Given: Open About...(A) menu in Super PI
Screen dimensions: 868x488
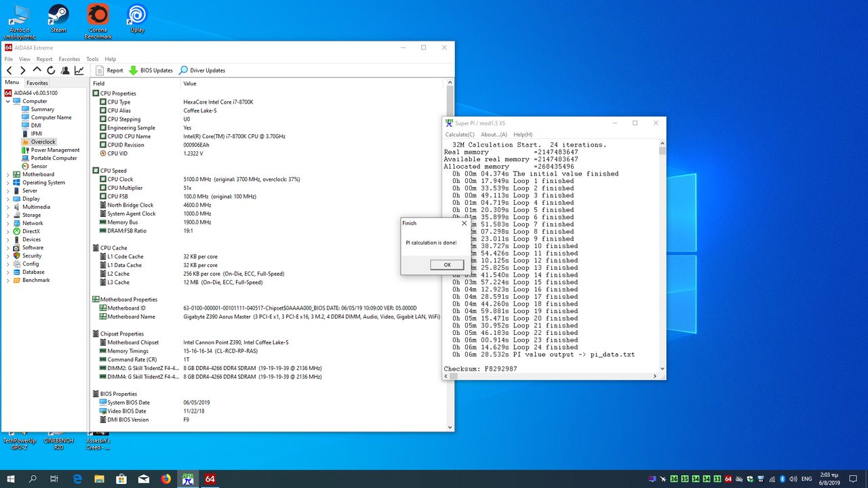Looking at the screenshot, I should click(494, 134).
